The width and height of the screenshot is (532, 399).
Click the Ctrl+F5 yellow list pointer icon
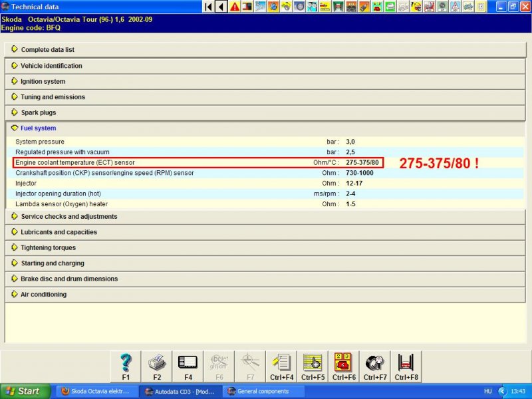(x=313, y=367)
